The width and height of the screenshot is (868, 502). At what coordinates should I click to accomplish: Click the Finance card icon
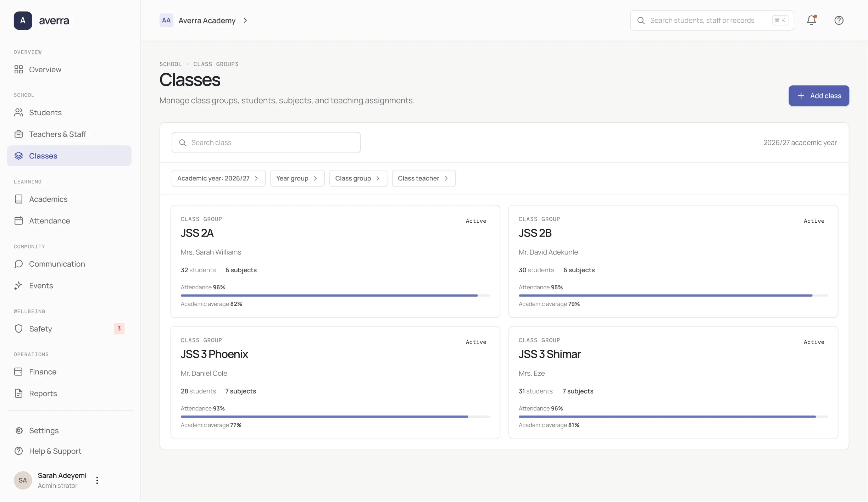pyautogui.click(x=19, y=372)
